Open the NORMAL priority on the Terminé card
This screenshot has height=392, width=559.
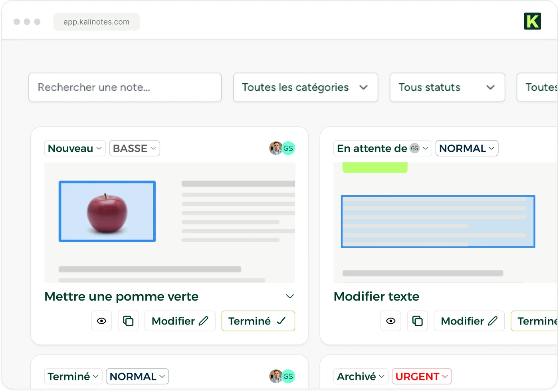tap(137, 376)
